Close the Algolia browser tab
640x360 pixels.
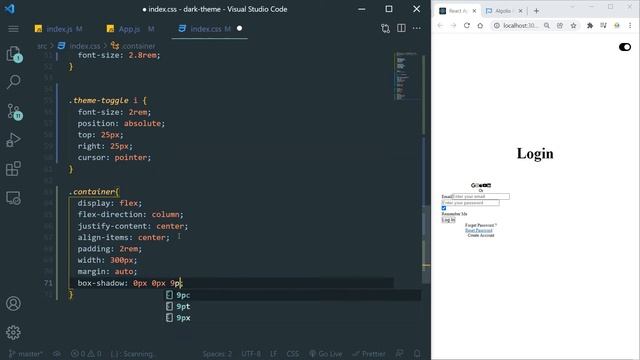520,11
